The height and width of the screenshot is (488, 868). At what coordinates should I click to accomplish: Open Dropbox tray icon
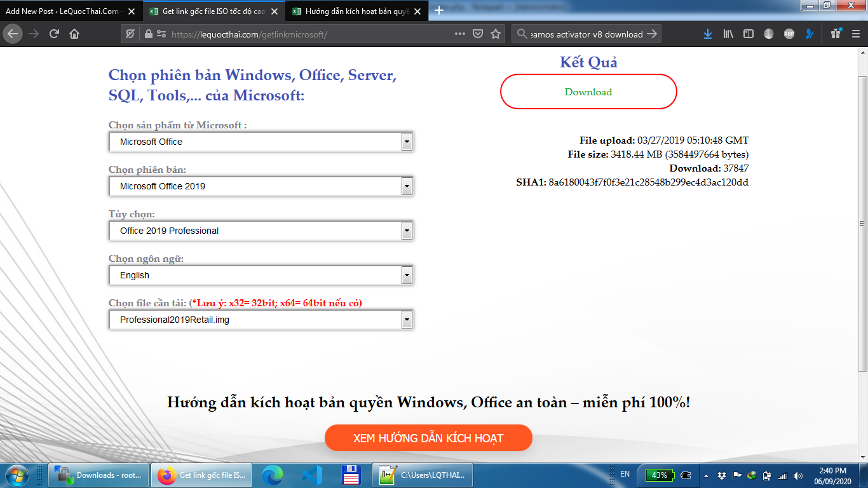pos(722,475)
